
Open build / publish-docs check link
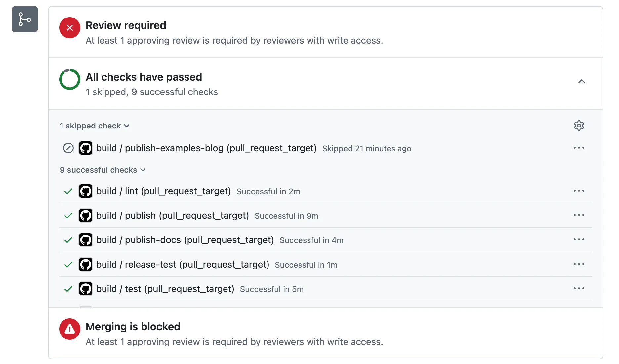click(185, 240)
